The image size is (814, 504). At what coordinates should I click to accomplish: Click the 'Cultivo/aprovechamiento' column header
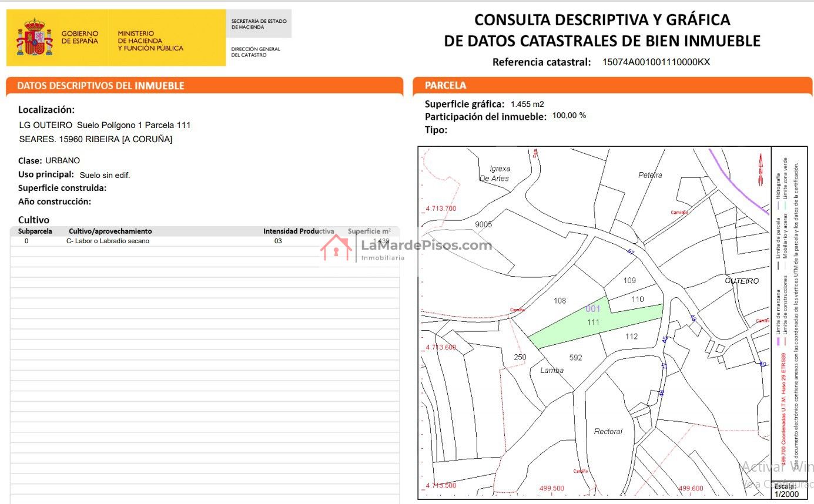pos(110,231)
